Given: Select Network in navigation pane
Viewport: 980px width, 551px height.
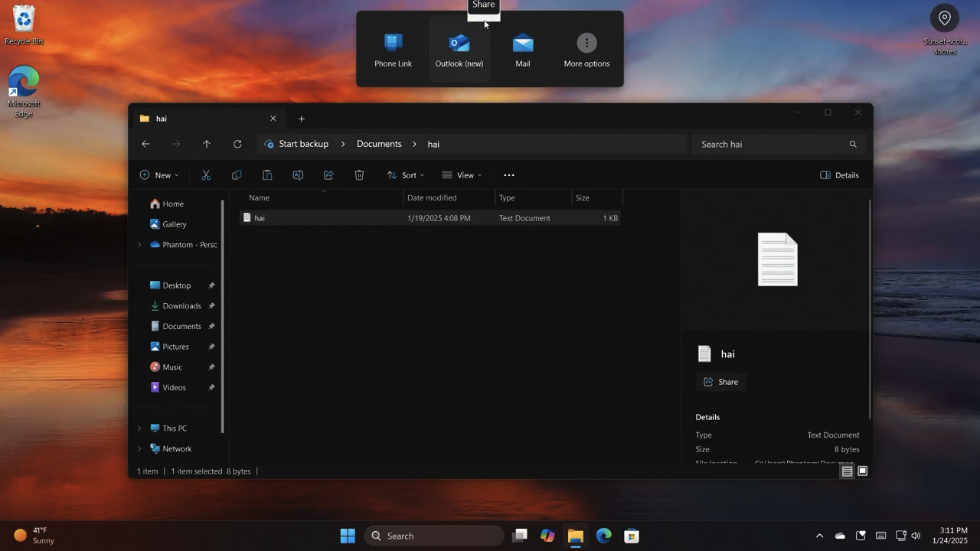Looking at the screenshot, I should pyautogui.click(x=177, y=449).
